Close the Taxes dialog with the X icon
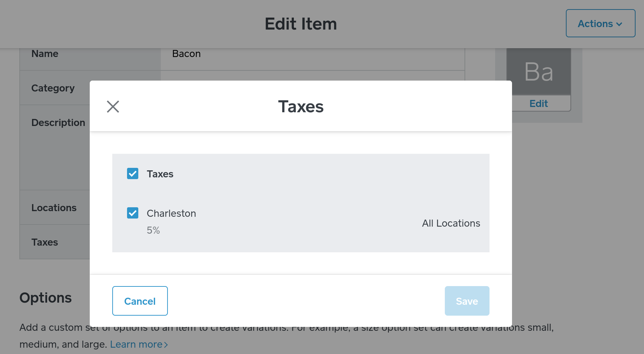The width and height of the screenshot is (644, 354). (x=113, y=106)
